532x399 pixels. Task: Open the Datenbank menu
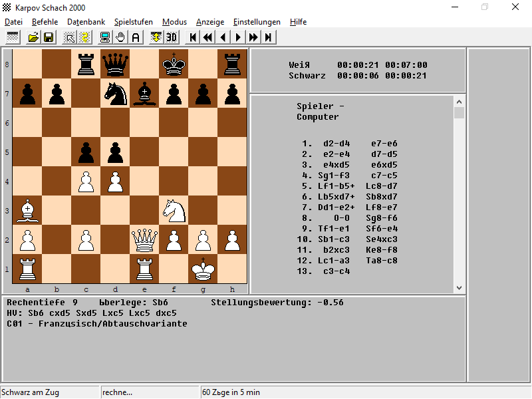coord(86,22)
